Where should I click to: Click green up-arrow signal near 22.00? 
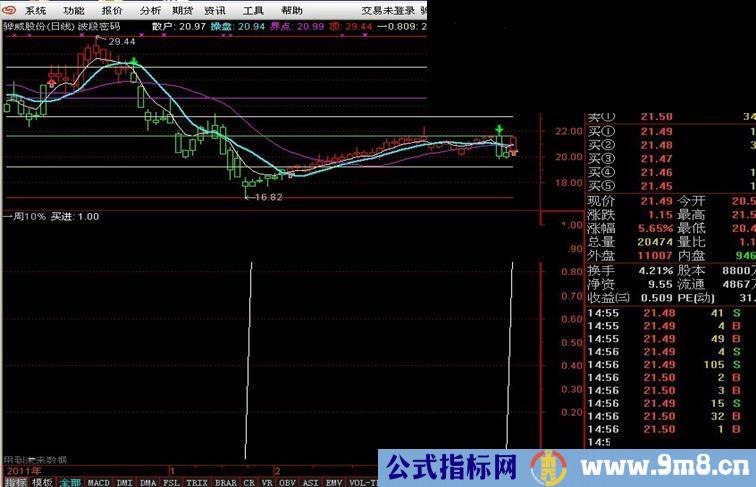click(499, 131)
